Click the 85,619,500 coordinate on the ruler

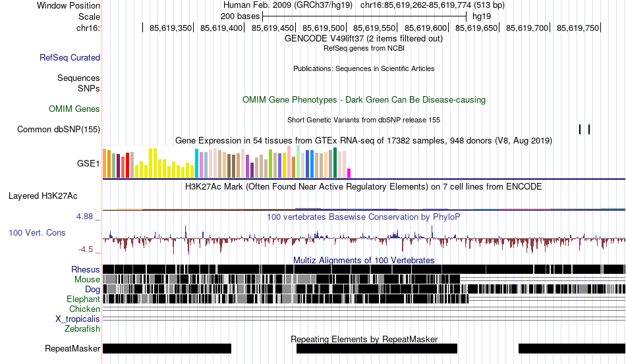tap(324, 28)
